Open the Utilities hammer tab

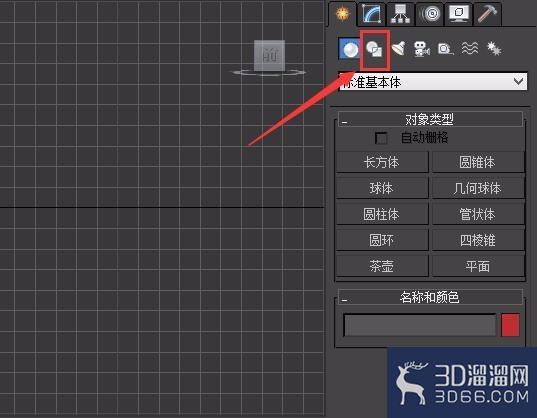(488, 14)
